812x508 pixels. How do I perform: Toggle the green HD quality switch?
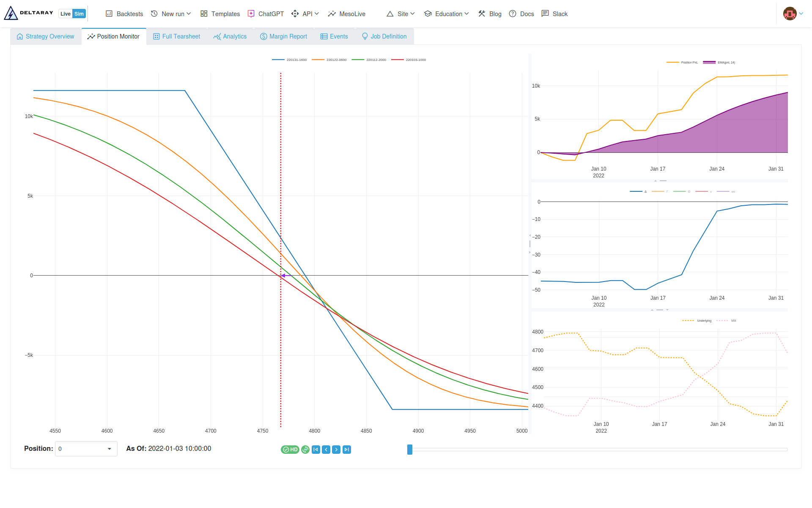[290, 450]
